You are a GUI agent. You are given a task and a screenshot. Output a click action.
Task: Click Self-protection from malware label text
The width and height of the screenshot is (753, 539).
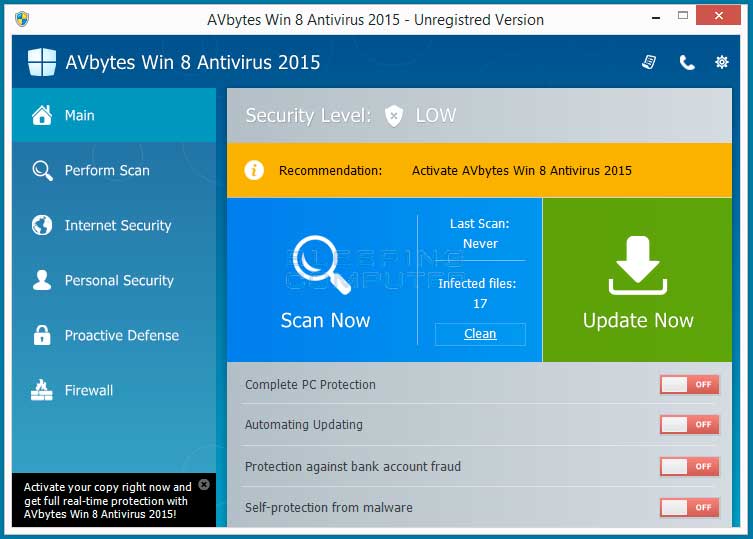(328, 507)
